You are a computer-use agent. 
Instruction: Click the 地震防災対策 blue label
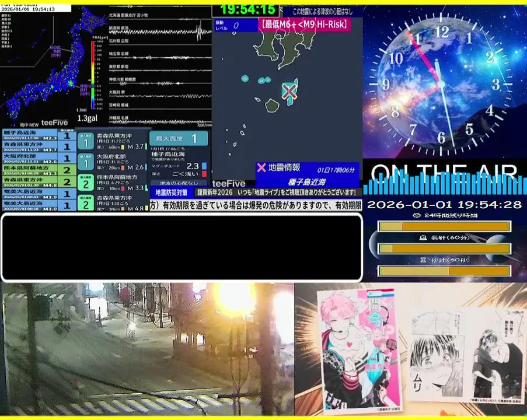[171, 192]
